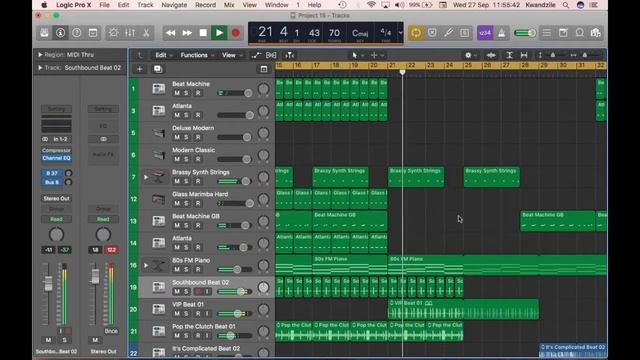Open the tracks area Functions menu

point(197,55)
